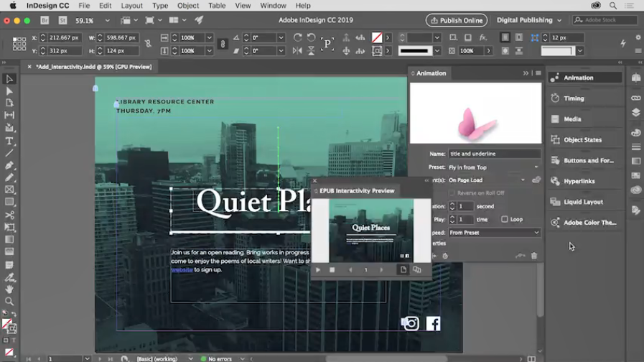
Task: Select the Hand tool
Action: click(9, 289)
